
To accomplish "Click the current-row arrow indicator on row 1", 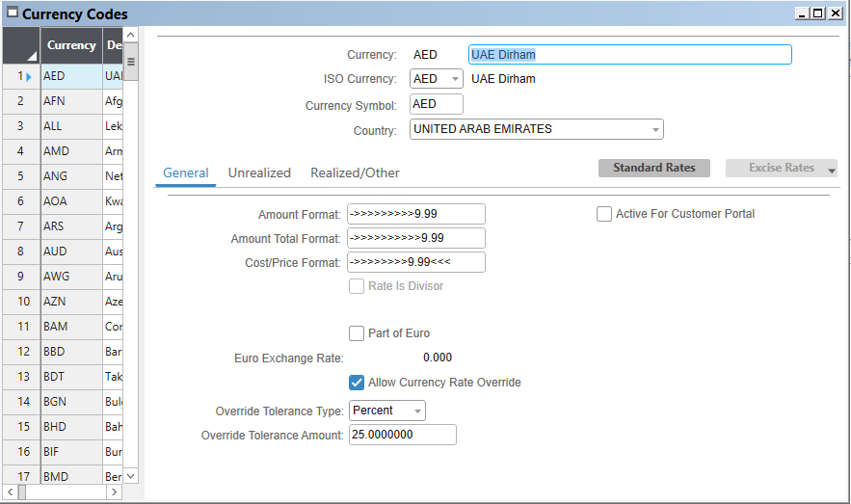I will coord(29,75).
